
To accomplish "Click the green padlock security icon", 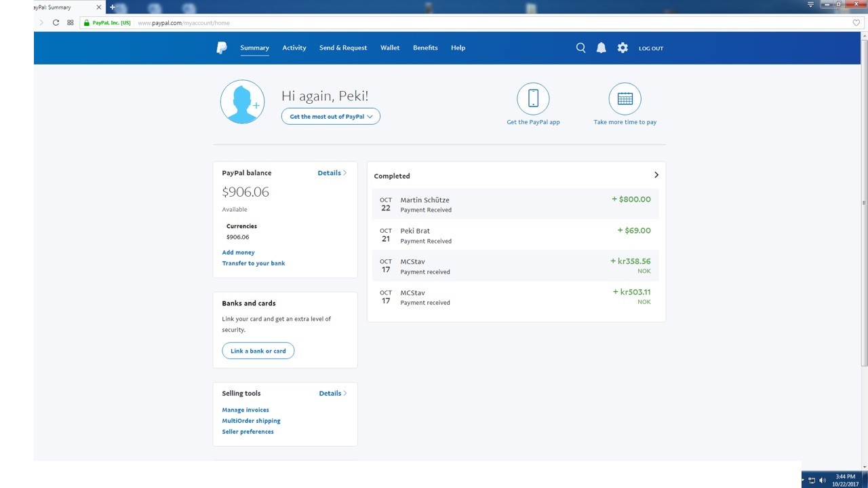I will tap(86, 22).
